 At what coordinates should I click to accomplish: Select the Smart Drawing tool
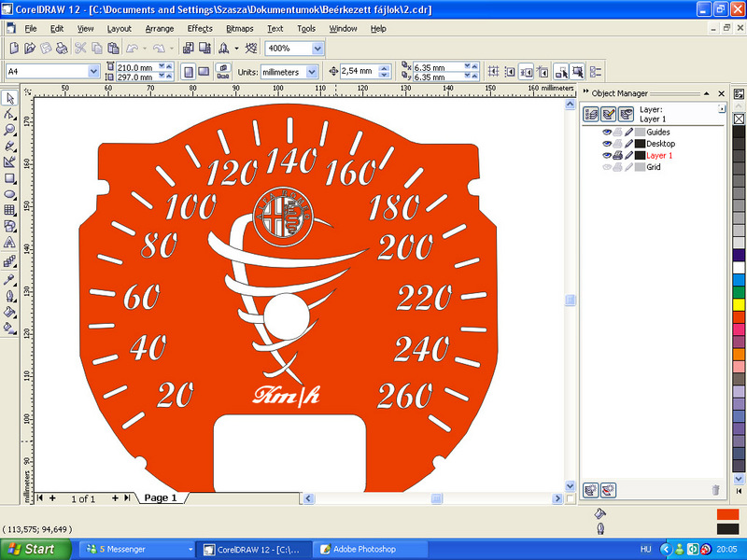pyautogui.click(x=9, y=162)
